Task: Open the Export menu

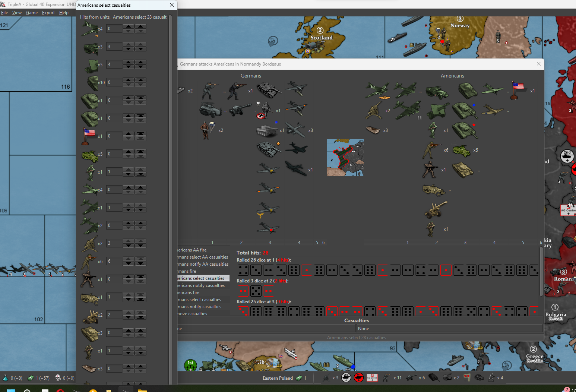Action: pos(48,13)
